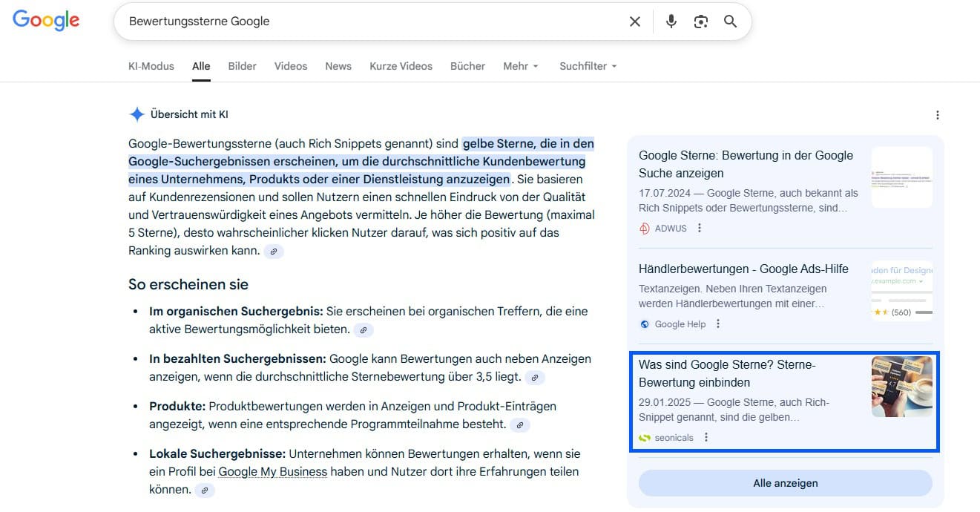Open the Suchfilter dropdown
The image size is (980, 512).
click(x=587, y=66)
